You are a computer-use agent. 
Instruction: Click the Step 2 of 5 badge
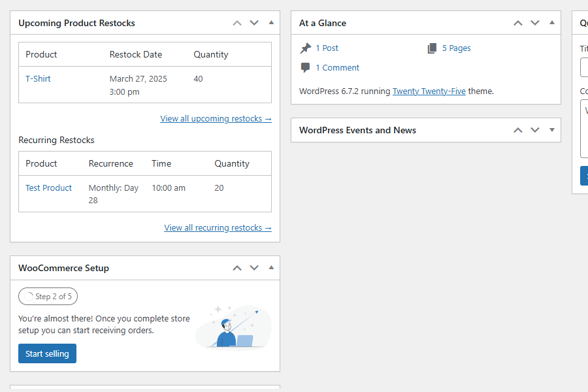[x=48, y=297]
